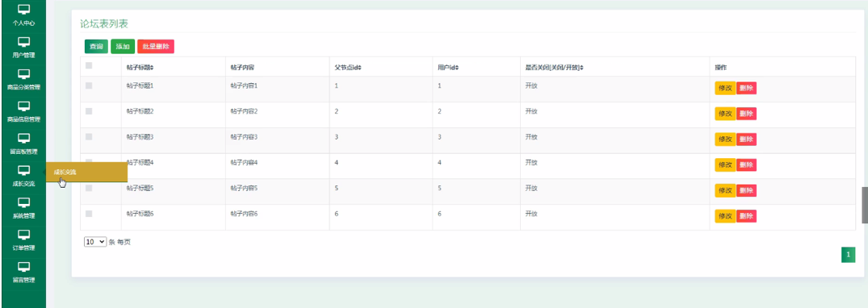Click 删除 for row 帖子标题2

(746, 114)
